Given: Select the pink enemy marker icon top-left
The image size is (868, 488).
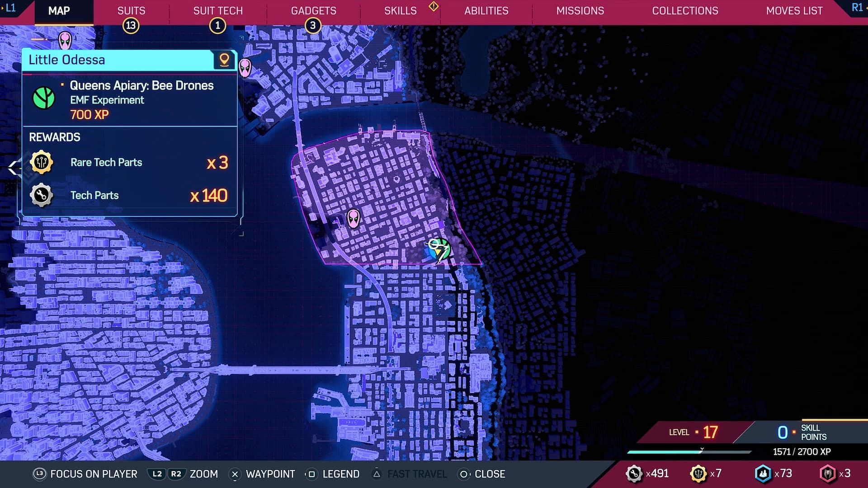Looking at the screenshot, I should click(65, 40).
